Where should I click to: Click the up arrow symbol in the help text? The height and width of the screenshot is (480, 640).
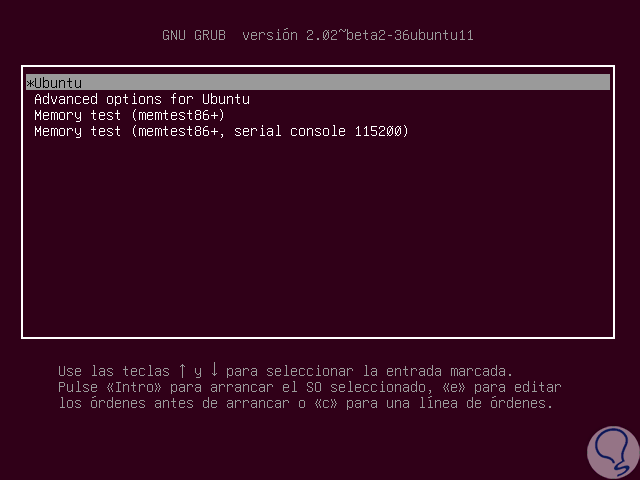pyautogui.click(x=180, y=371)
